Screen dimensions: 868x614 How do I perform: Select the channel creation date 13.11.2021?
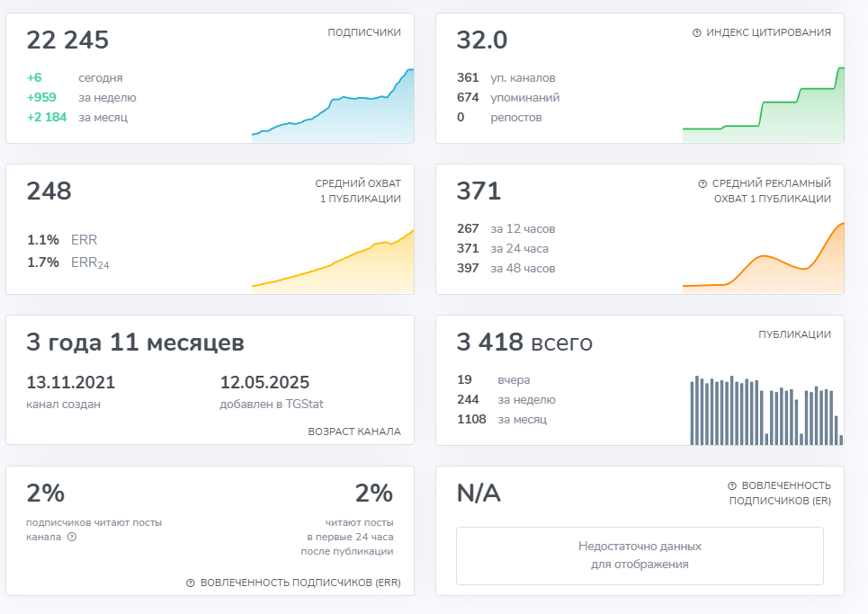pos(71,381)
